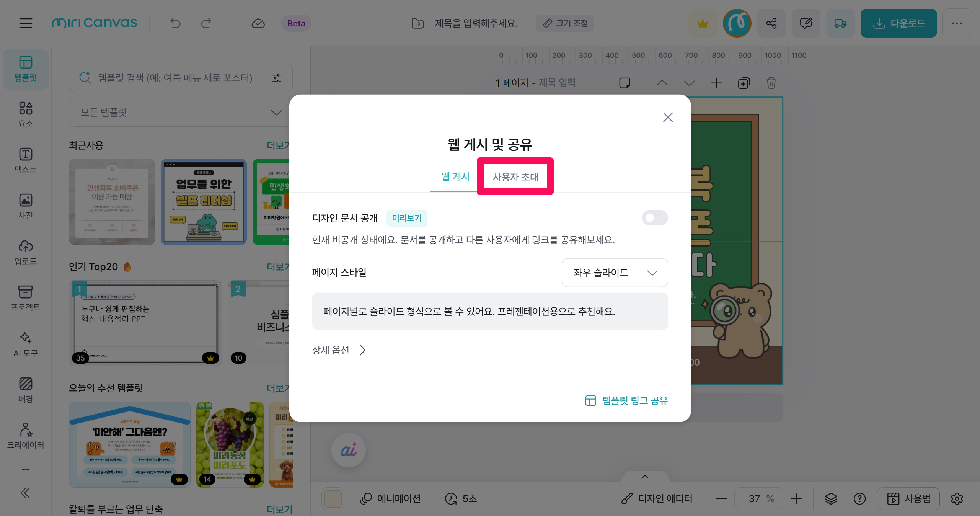980x516 pixels.
Task: Open the AI assistant floating button
Action: (348, 450)
